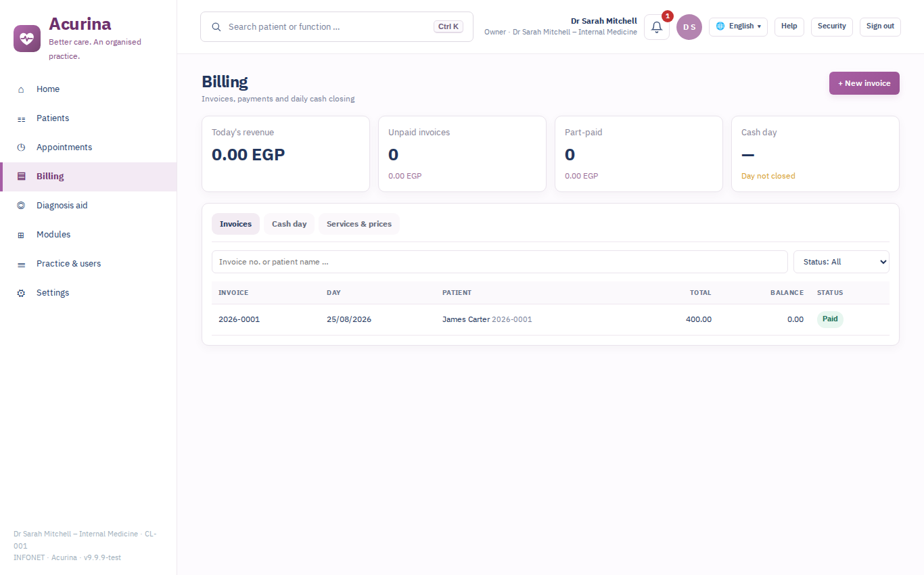This screenshot has height=575, width=924.
Task: Open the invoice 2026-0001 row
Action: pos(551,319)
